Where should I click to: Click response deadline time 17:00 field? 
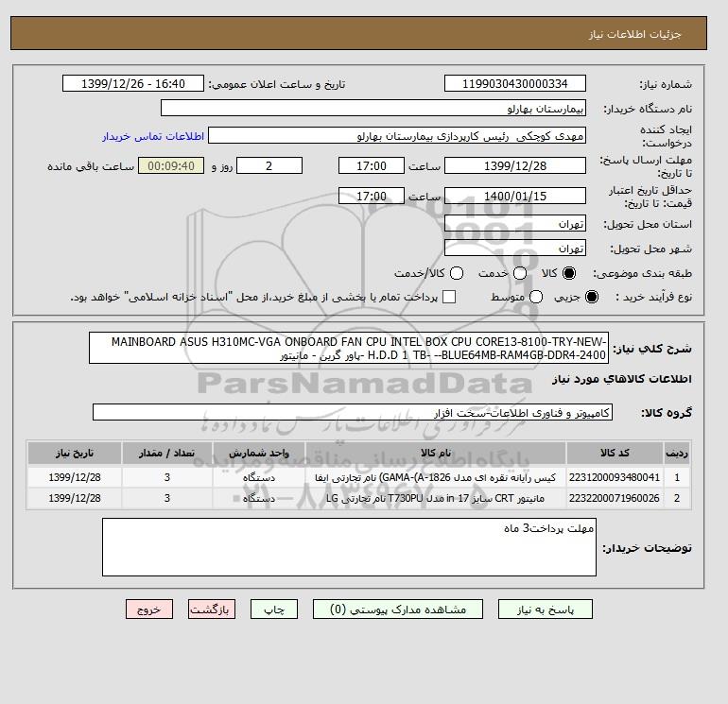pyautogui.click(x=372, y=165)
